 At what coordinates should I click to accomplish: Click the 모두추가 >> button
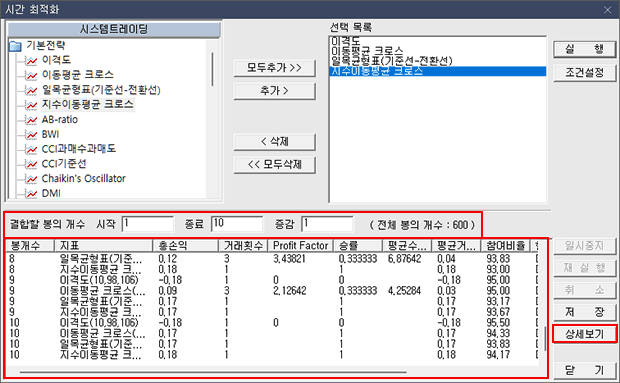point(274,68)
